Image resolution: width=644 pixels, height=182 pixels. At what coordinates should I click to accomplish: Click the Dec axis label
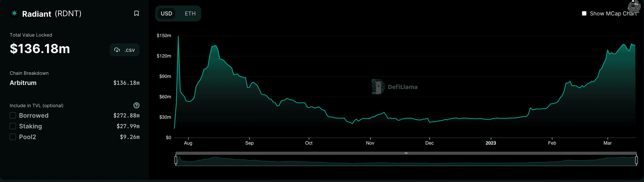(x=430, y=143)
